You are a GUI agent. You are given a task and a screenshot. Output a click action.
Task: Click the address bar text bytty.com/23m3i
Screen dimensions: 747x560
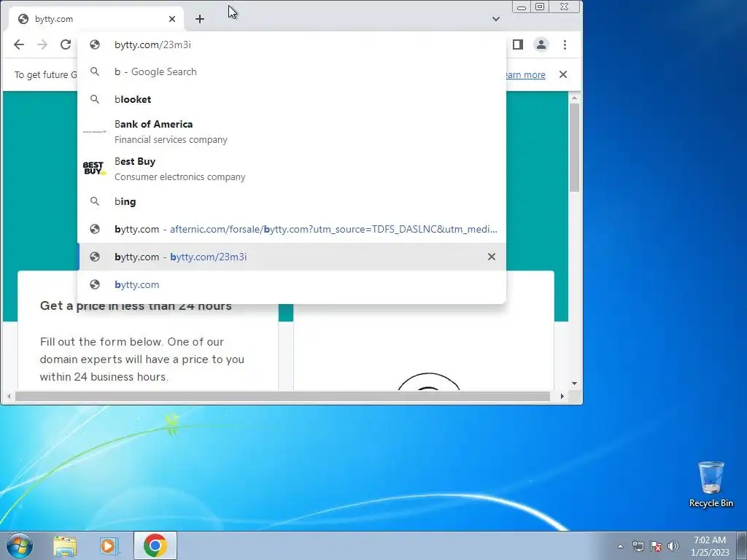152,44
